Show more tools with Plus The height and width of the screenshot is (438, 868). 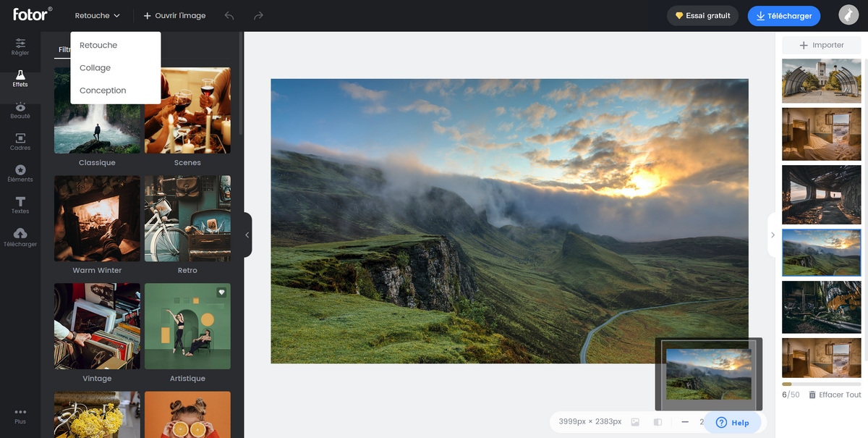(20, 416)
